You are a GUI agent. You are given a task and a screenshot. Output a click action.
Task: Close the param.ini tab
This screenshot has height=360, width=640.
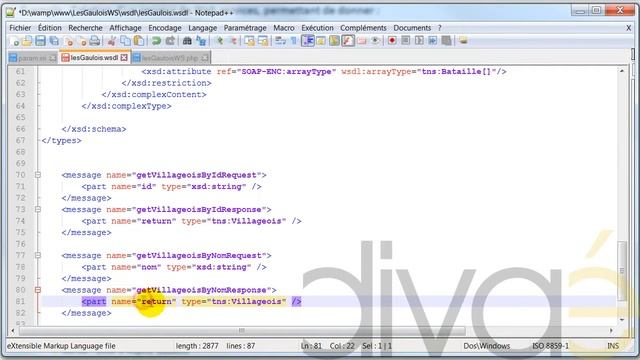(x=53, y=58)
